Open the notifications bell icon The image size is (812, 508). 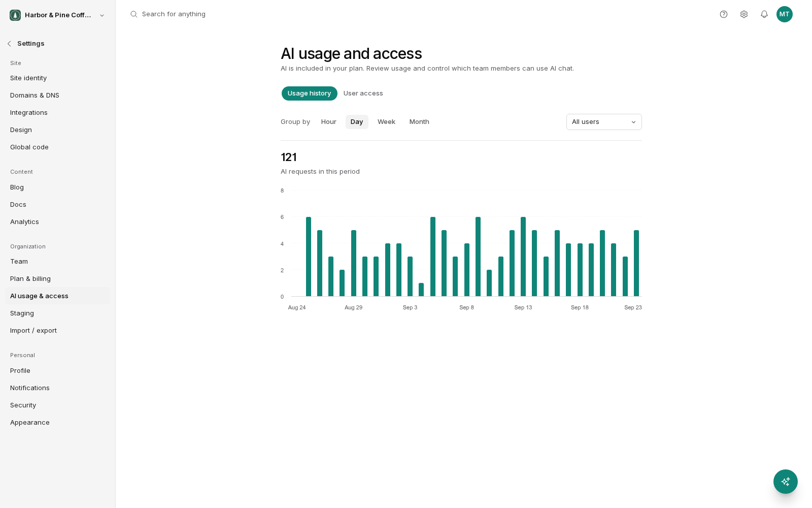point(764,14)
